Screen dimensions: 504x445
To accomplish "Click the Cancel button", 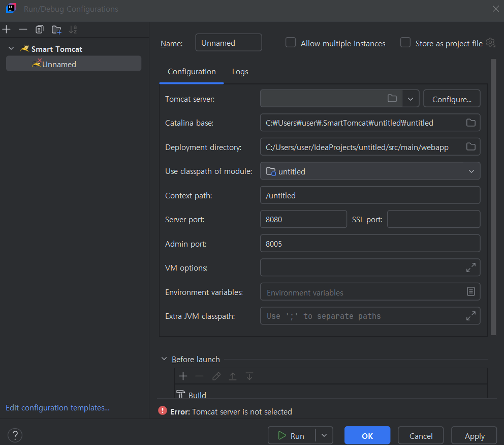I will click(421, 436).
